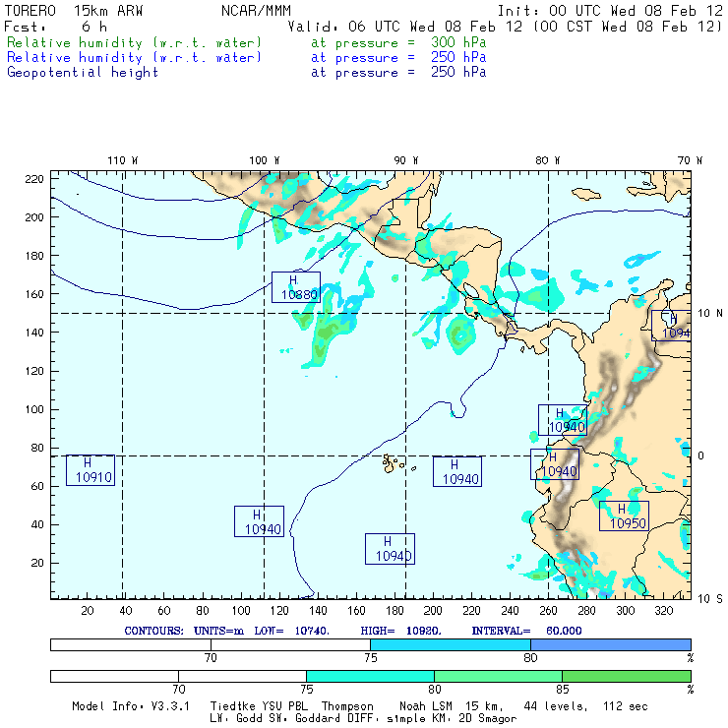Click the '112 sec' timestep text

click(625, 706)
